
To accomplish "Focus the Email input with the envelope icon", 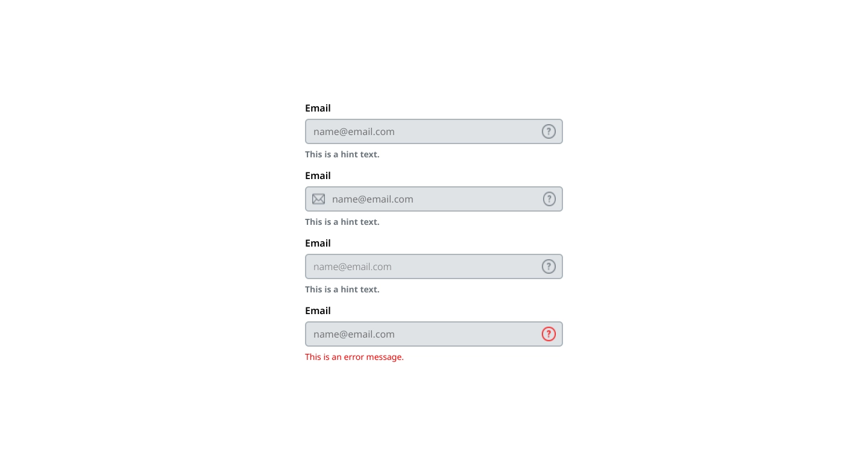I will coord(434,199).
